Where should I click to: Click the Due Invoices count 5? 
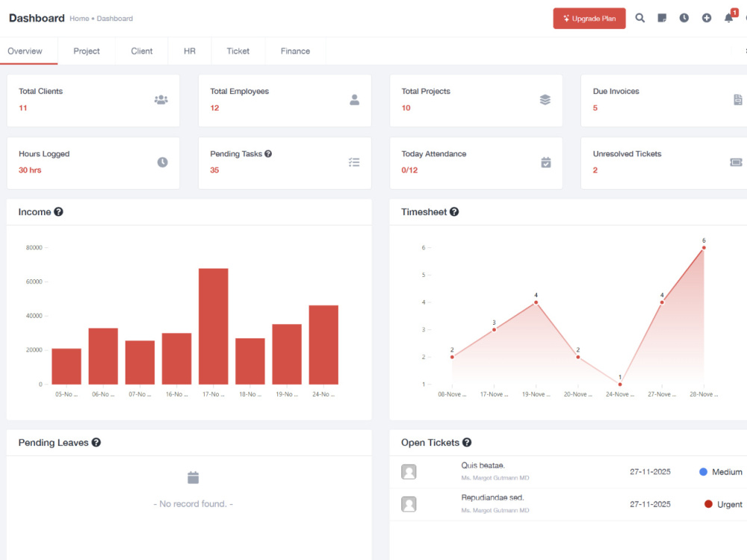pyautogui.click(x=595, y=108)
